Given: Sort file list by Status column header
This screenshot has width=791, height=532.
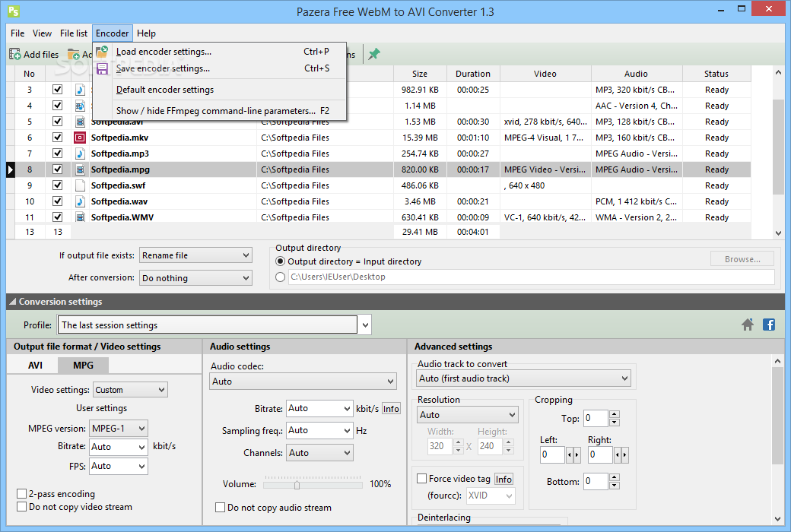Looking at the screenshot, I should (716, 74).
